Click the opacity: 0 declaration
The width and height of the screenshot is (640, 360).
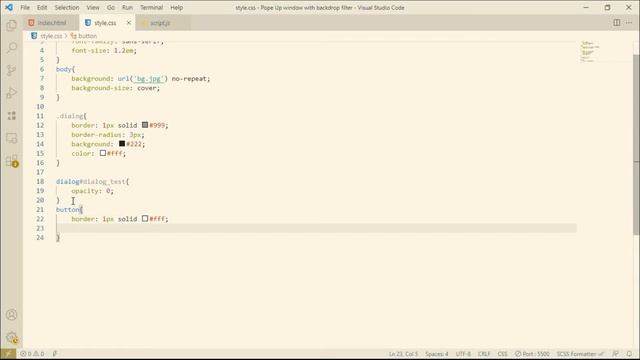(x=93, y=191)
